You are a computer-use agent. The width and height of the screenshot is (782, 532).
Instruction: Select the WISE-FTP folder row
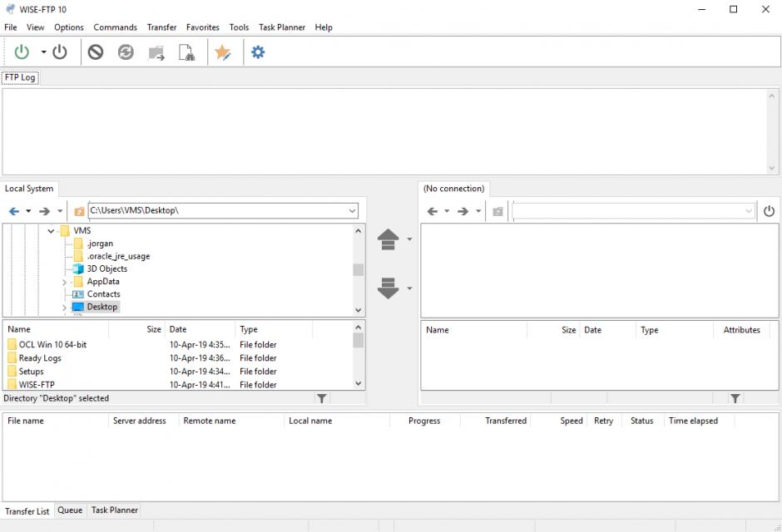31,385
